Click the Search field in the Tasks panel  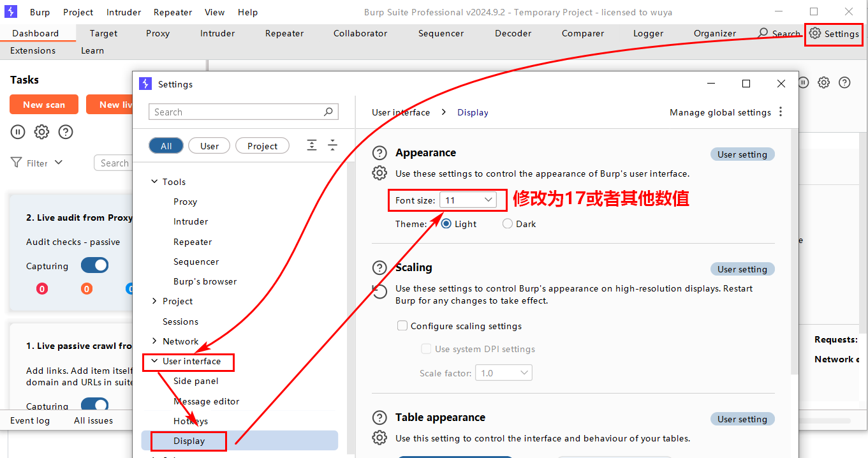click(113, 163)
